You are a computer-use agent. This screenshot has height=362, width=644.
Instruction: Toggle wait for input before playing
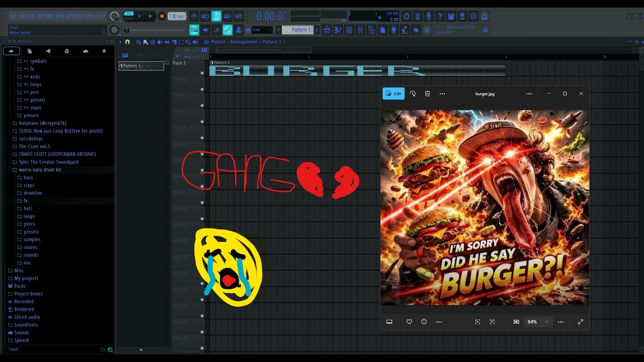click(205, 16)
